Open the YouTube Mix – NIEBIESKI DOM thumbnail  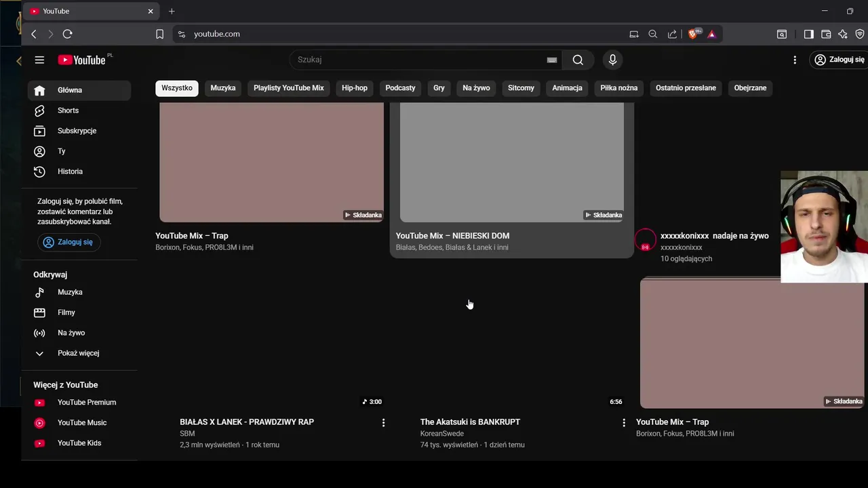click(x=512, y=163)
